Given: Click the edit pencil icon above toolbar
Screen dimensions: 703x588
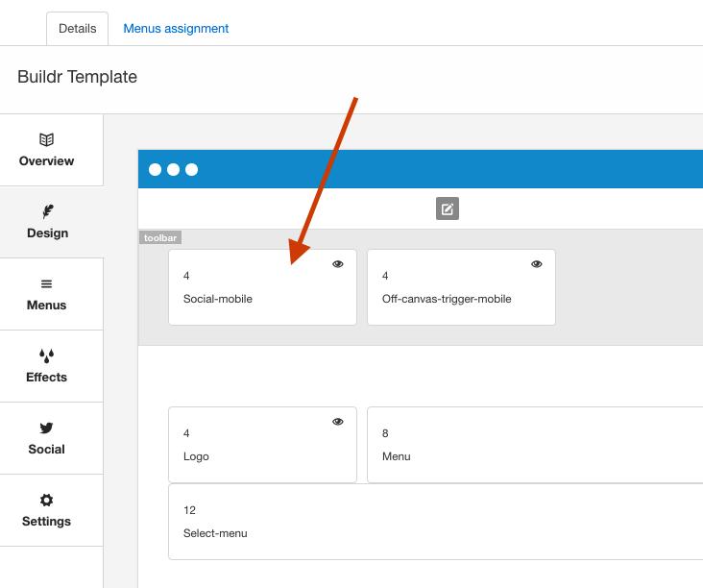Looking at the screenshot, I should pos(448,208).
